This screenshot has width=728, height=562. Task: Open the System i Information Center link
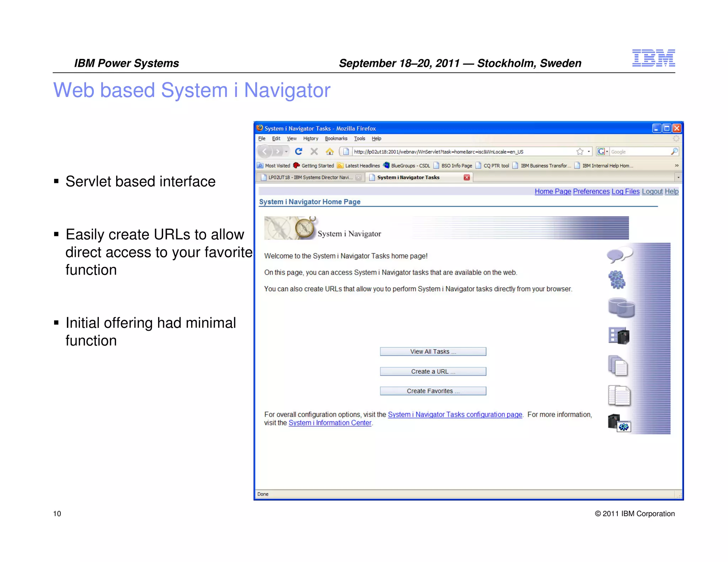tap(330, 423)
